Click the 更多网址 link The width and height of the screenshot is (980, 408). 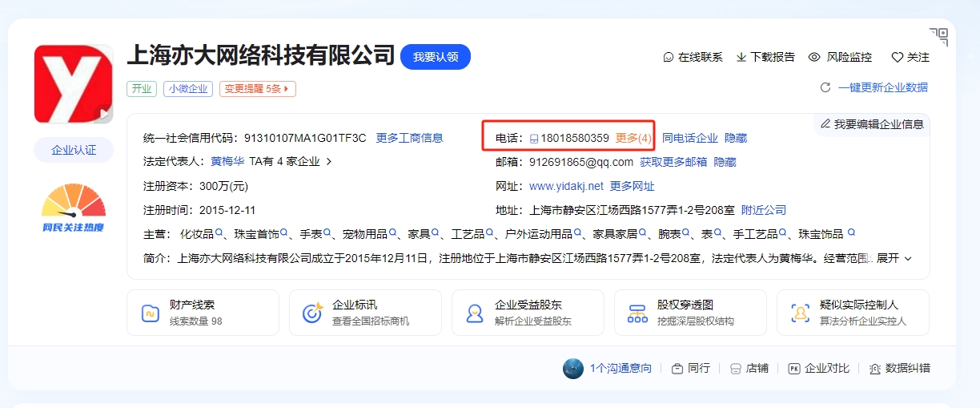(x=632, y=186)
